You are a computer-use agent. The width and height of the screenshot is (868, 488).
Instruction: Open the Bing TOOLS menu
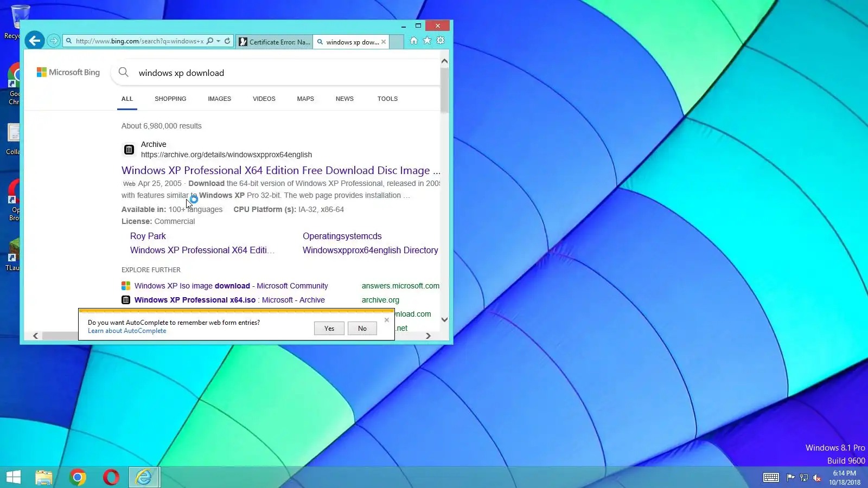(387, 99)
